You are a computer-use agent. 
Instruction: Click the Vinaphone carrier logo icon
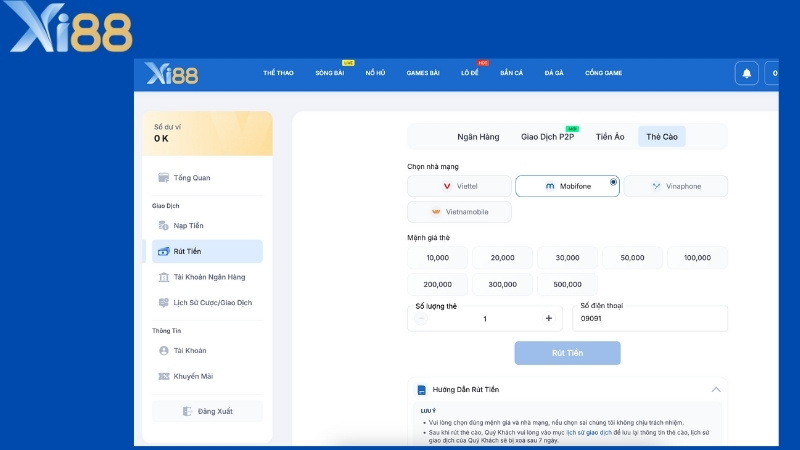[656, 186]
